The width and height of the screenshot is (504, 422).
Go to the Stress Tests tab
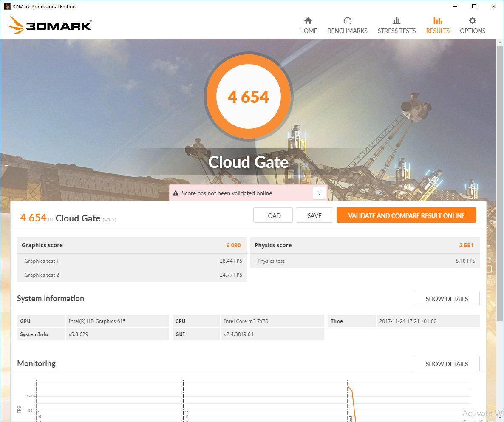[396, 26]
